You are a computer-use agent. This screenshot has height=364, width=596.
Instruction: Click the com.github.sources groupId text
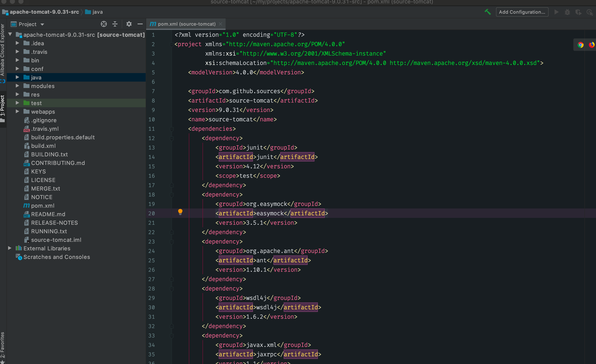250,91
